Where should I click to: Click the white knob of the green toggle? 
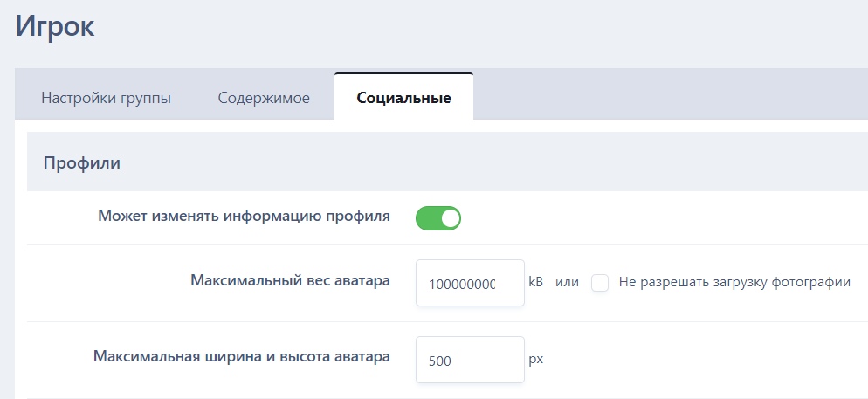coord(449,218)
